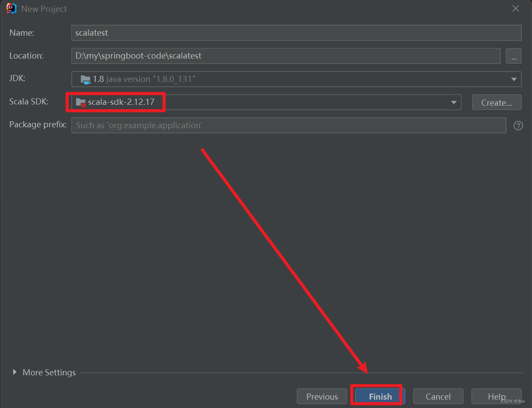This screenshot has width=532, height=408.
Task: Click the IntelliJ IDEA logo in title bar
Action: 11,8
